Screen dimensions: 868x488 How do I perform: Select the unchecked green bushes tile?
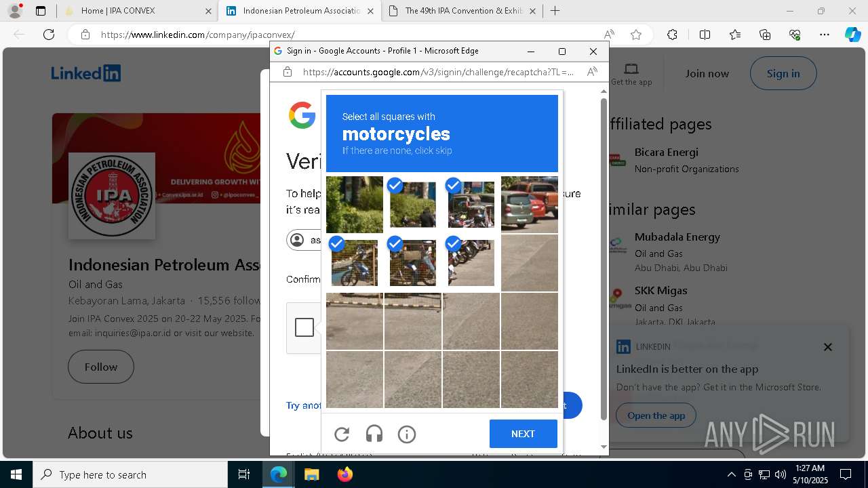click(355, 205)
